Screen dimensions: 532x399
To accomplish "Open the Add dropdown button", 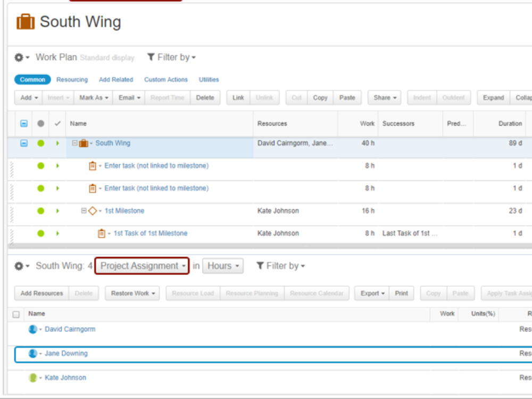I will point(29,98).
